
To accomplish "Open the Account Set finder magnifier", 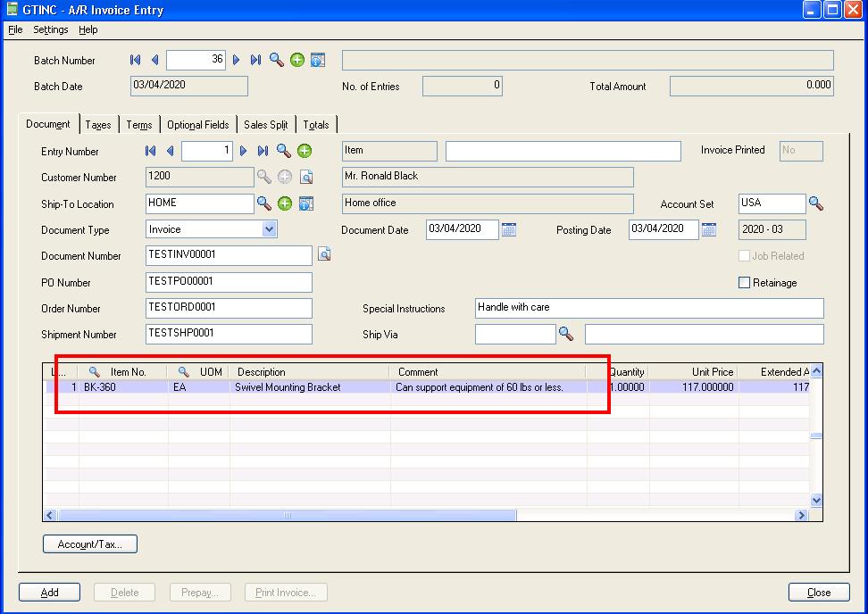I will point(815,203).
